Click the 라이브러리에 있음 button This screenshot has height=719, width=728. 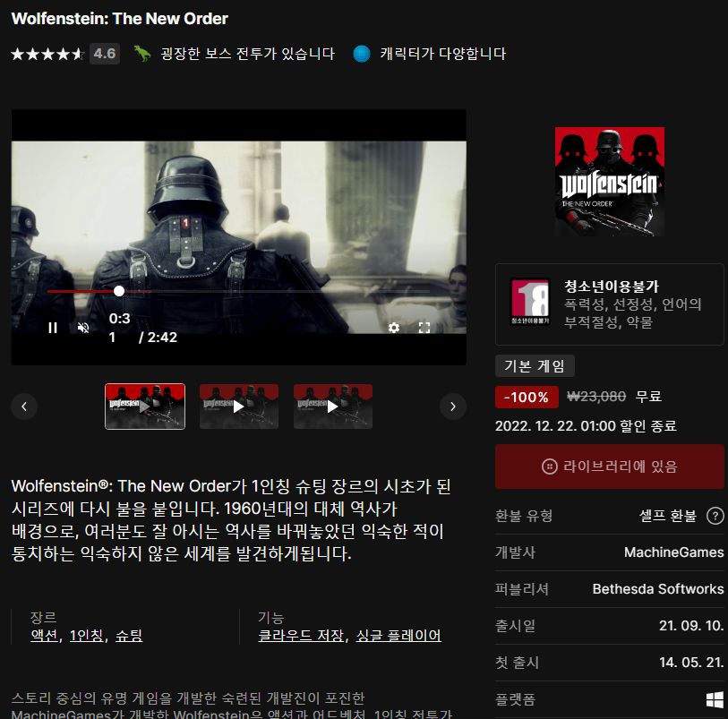[x=610, y=466]
